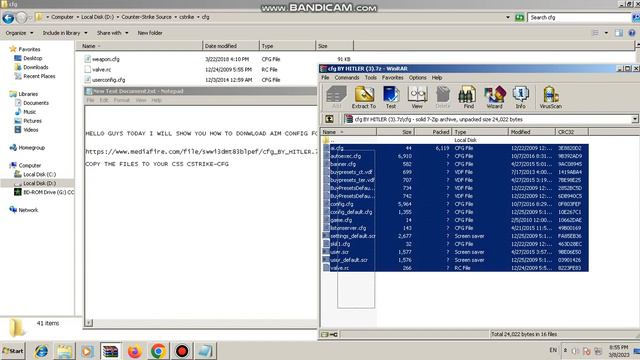Sort Explorer files by Date modified
This screenshot has height=360, width=640.
[231, 46]
